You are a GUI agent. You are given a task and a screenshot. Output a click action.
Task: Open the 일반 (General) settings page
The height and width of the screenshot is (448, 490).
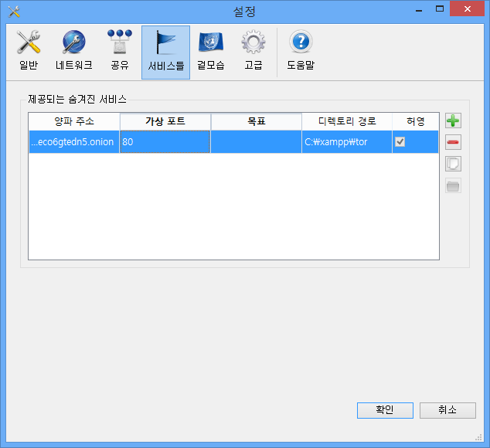point(29,51)
